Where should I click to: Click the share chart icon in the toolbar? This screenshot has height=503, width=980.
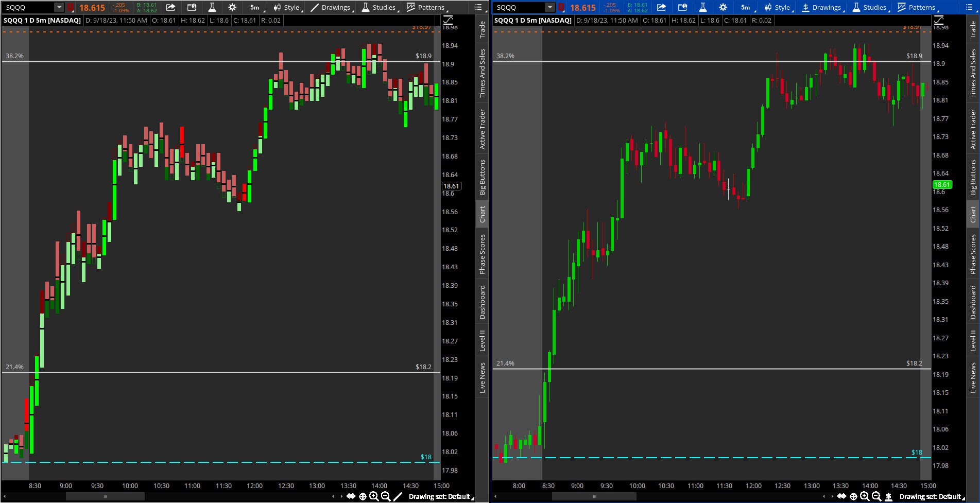(170, 8)
